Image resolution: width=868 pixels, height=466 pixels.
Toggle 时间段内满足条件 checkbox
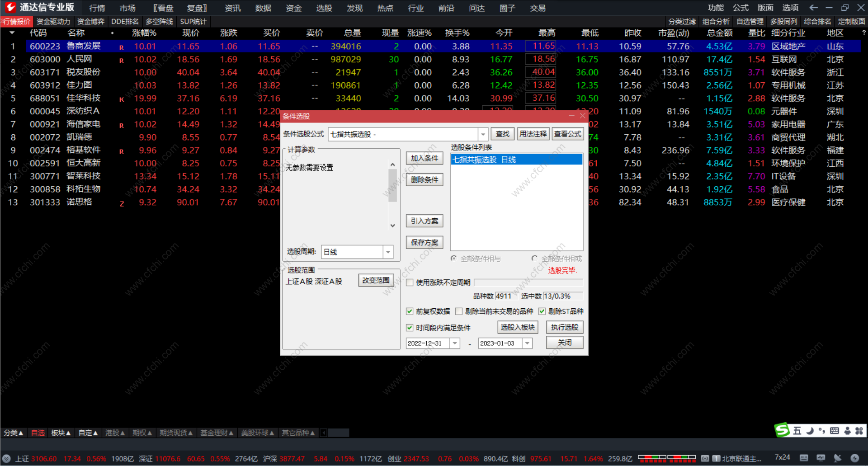(x=410, y=328)
